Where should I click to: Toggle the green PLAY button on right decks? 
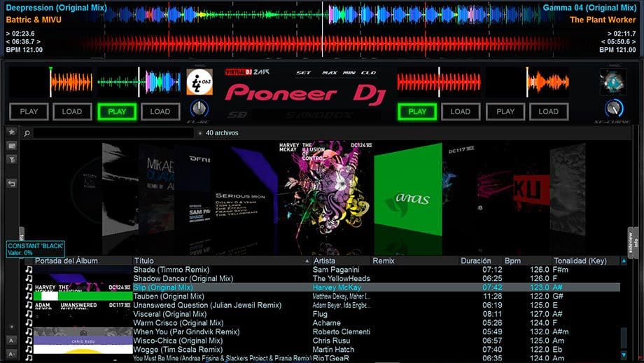point(417,111)
